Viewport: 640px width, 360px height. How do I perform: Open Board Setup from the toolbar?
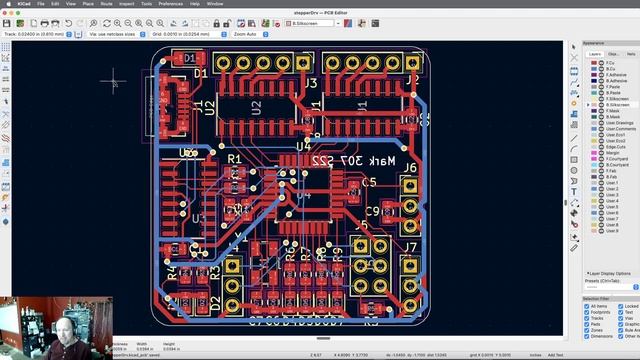[20, 24]
